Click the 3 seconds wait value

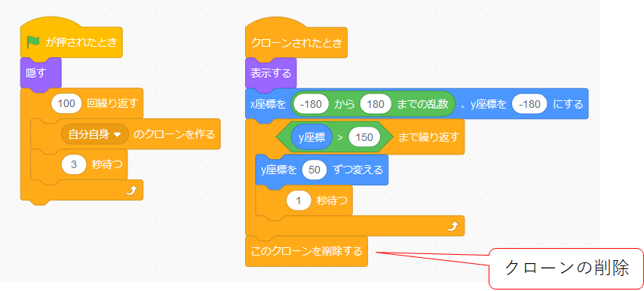pyautogui.click(x=74, y=164)
